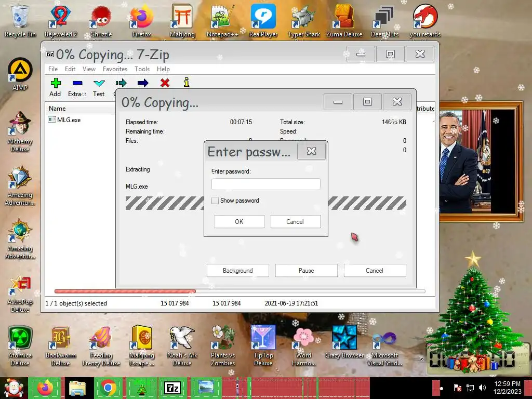532x399 pixels.
Task: Click the 7-Zip status text '1 / 1 object(s) selected'
Action: click(76, 303)
